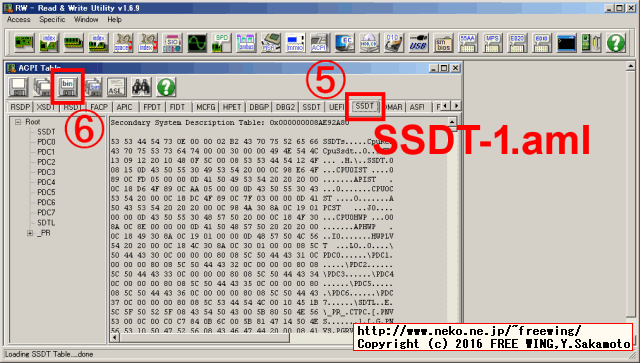The height and width of the screenshot is (363, 640).
Task: Open the command console window icon
Action: [x=567, y=42]
